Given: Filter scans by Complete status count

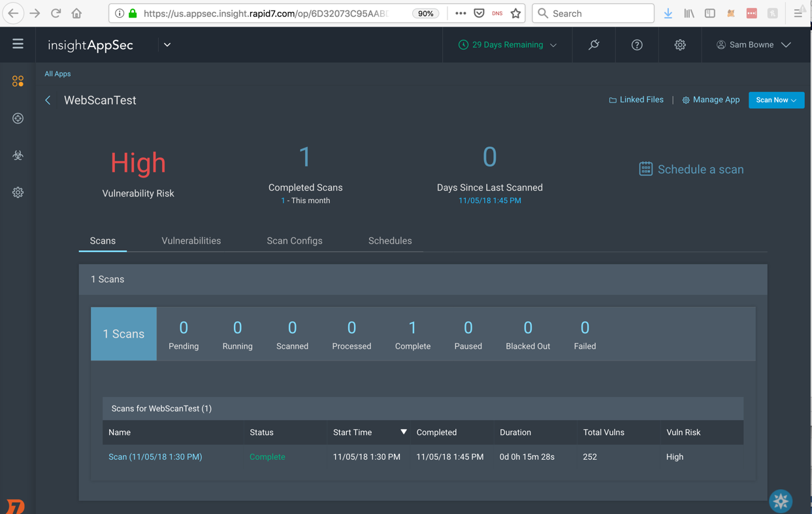Looking at the screenshot, I should pos(412,334).
